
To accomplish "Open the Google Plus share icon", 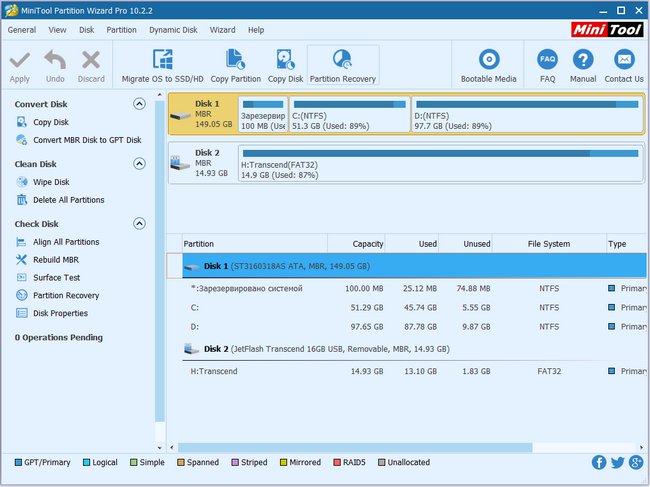I will [636, 462].
